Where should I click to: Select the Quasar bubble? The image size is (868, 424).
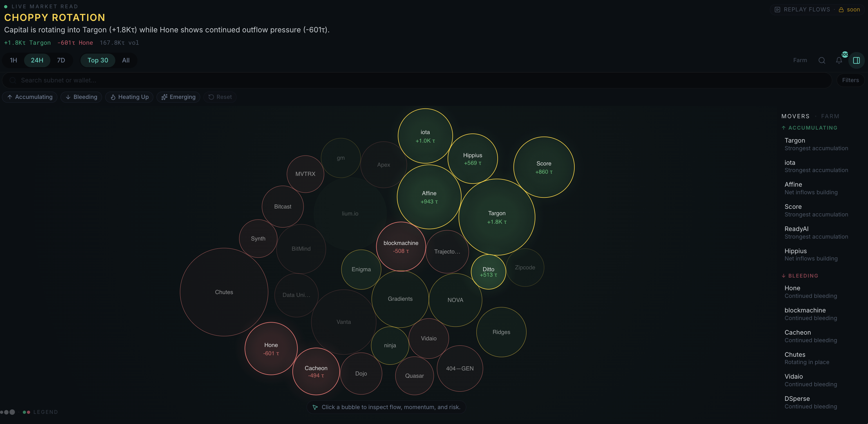(x=414, y=376)
